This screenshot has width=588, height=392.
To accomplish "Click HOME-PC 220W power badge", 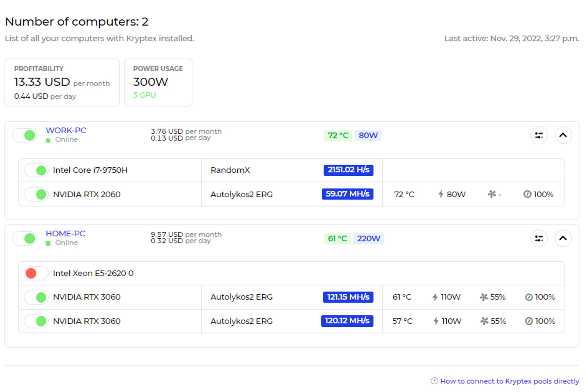I will 368,238.
